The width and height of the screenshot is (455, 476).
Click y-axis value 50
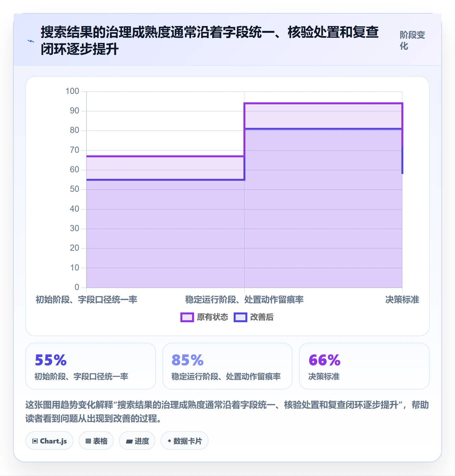pyautogui.click(x=74, y=189)
